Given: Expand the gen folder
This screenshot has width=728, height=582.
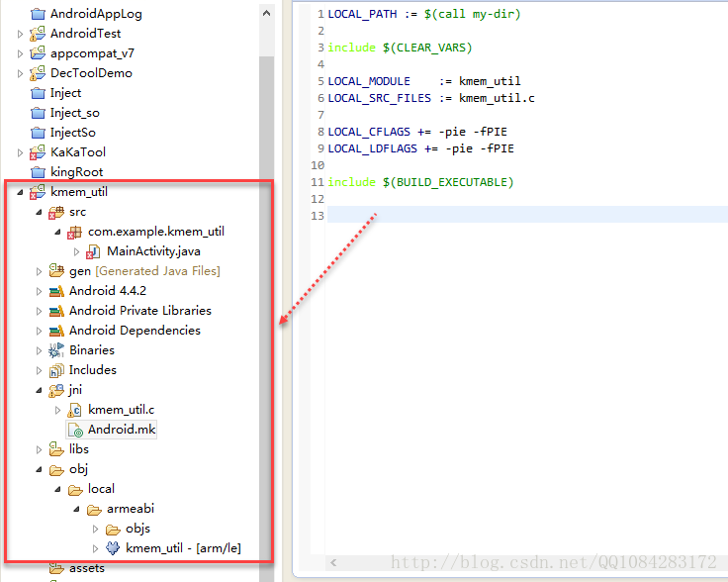Looking at the screenshot, I should pyautogui.click(x=39, y=272).
